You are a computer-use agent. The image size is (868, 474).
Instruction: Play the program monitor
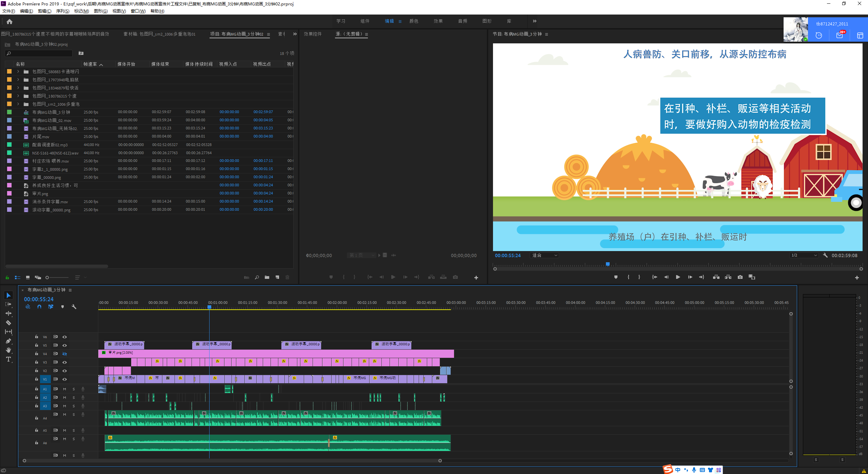(678, 277)
